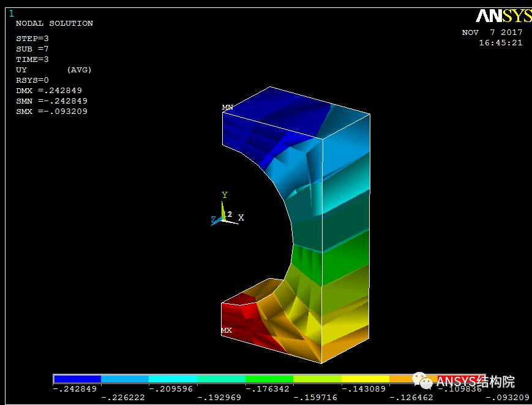Click the RSYS=0 label

tap(32, 80)
